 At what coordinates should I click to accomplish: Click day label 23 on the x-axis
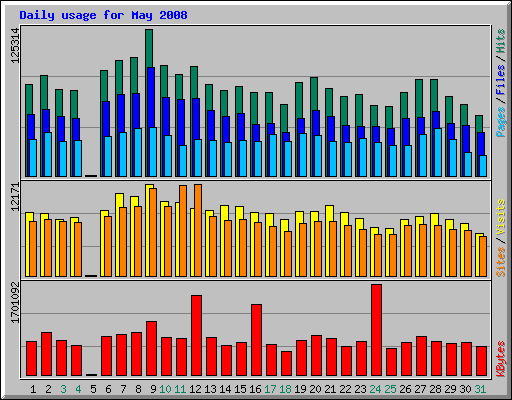click(360, 389)
